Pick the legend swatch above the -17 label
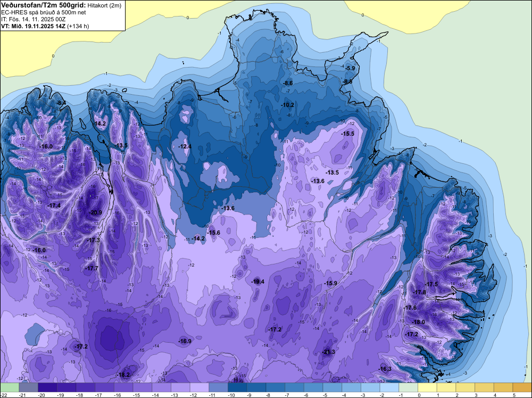 pyautogui.click(x=104, y=387)
